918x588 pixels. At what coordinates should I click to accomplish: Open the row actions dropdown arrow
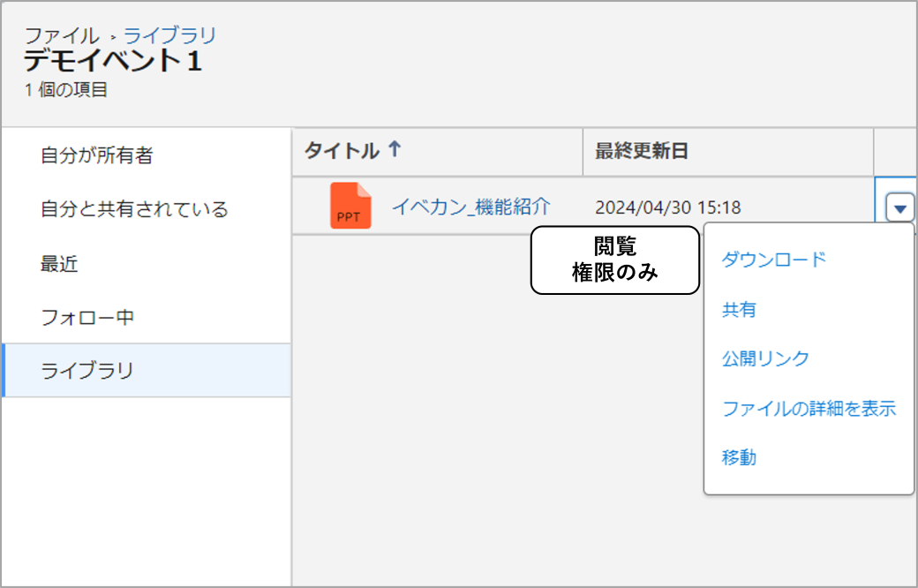click(x=899, y=209)
